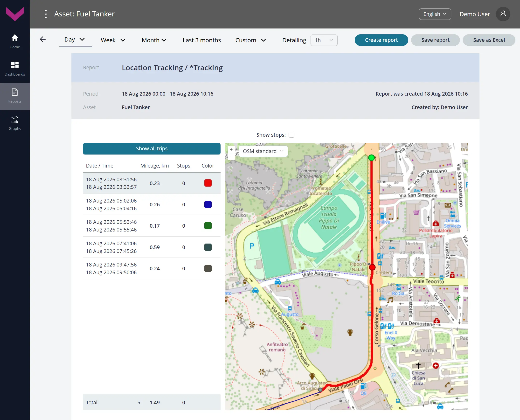Image resolution: width=520 pixels, height=420 pixels.
Task: Open the OSM standard map layer dropdown
Action: (263, 151)
